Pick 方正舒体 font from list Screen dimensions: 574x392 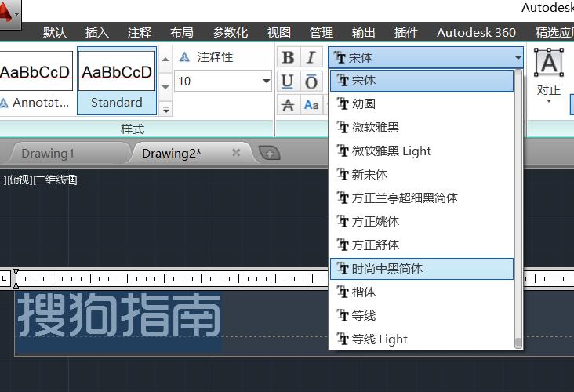(422, 245)
